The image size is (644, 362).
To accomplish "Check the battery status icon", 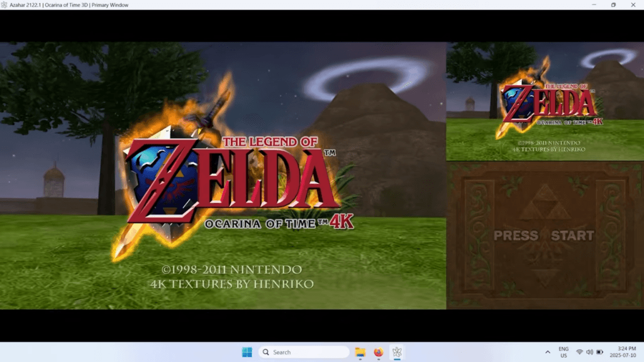I will tap(599, 352).
